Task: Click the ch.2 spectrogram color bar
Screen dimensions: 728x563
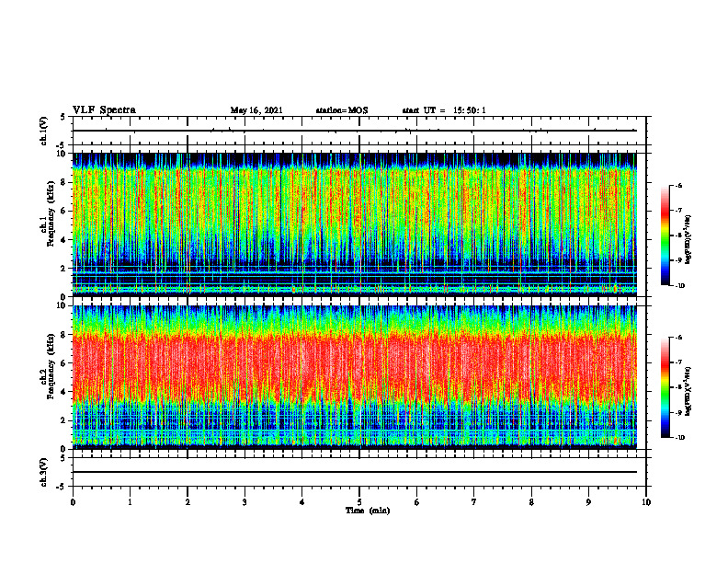Action: pyautogui.click(x=665, y=387)
